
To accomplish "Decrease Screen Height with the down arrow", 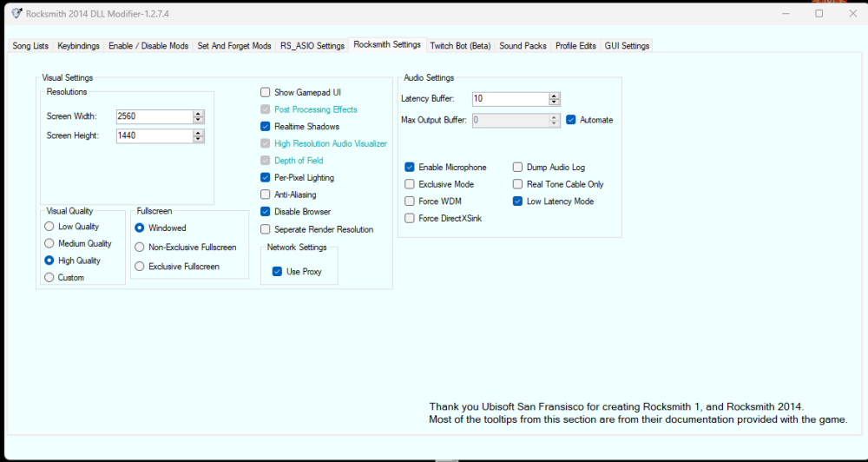I will coord(198,139).
